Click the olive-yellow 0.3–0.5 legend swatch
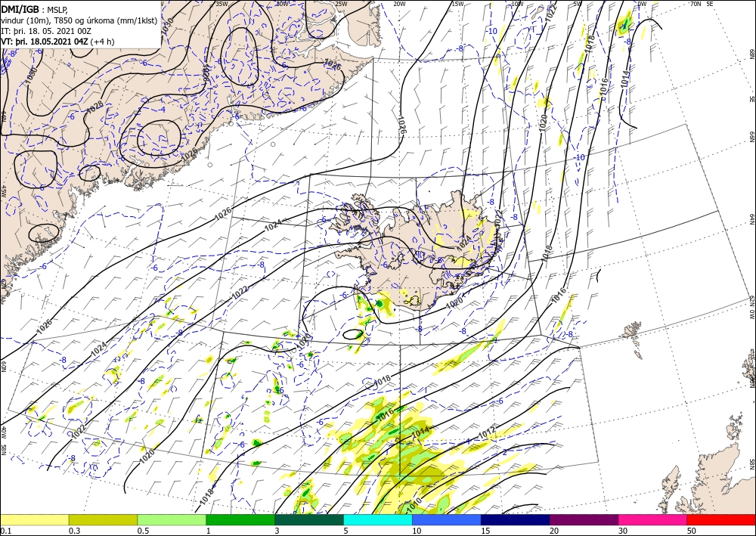Screen dimensions: 756x536 [103, 519]
